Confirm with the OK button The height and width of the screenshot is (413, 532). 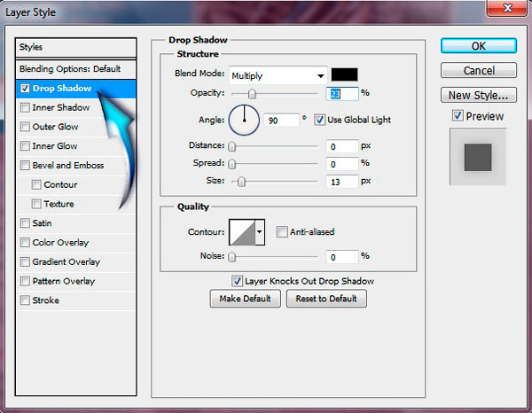[479, 46]
